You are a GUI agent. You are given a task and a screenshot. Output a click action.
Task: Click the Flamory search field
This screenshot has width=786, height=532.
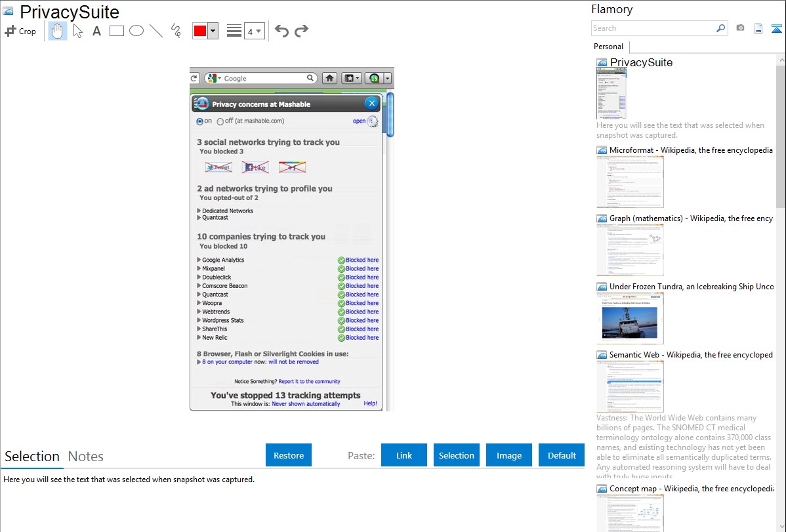click(653, 28)
